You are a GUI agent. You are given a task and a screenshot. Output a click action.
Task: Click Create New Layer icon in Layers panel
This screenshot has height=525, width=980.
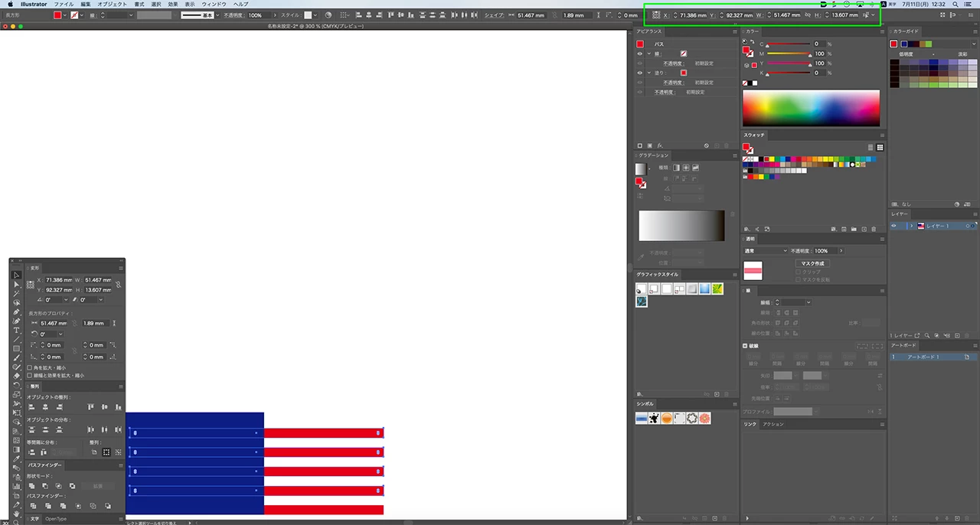click(957, 336)
